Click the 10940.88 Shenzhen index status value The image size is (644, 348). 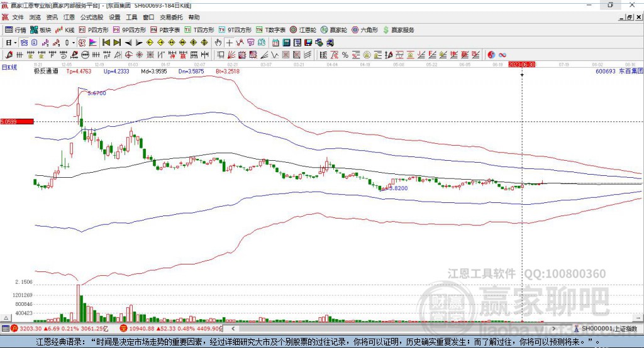tap(142, 329)
